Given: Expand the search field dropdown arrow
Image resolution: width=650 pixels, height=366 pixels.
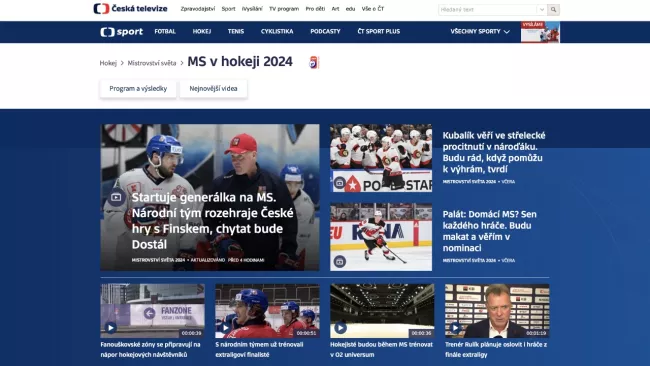Looking at the screenshot, I should coord(542,10).
